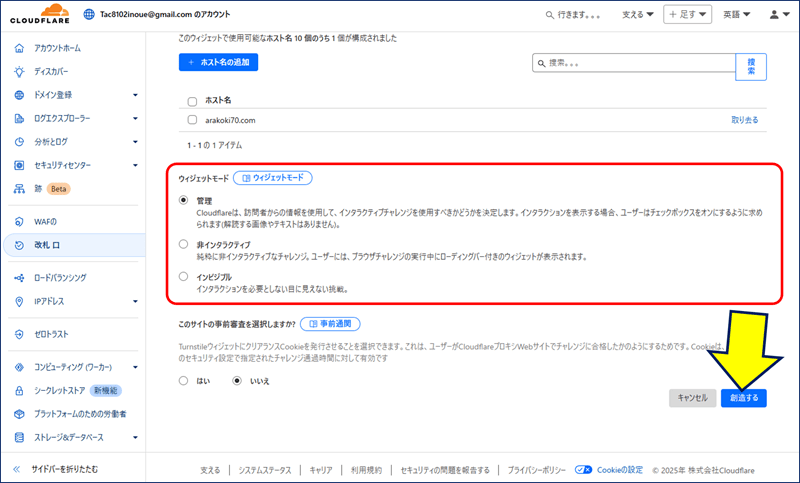Click the シークレットストア lock icon
Image resolution: width=800 pixels, height=483 pixels.
point(19,391)
